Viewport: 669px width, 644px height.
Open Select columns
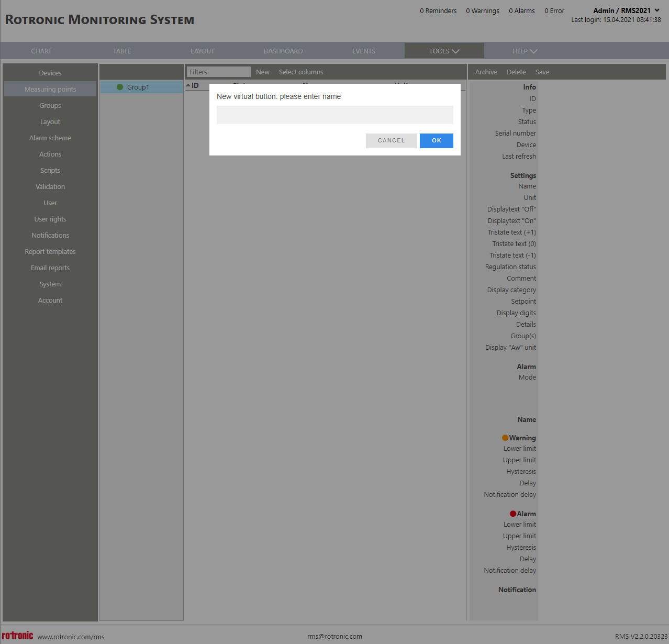tap(301, 72)
